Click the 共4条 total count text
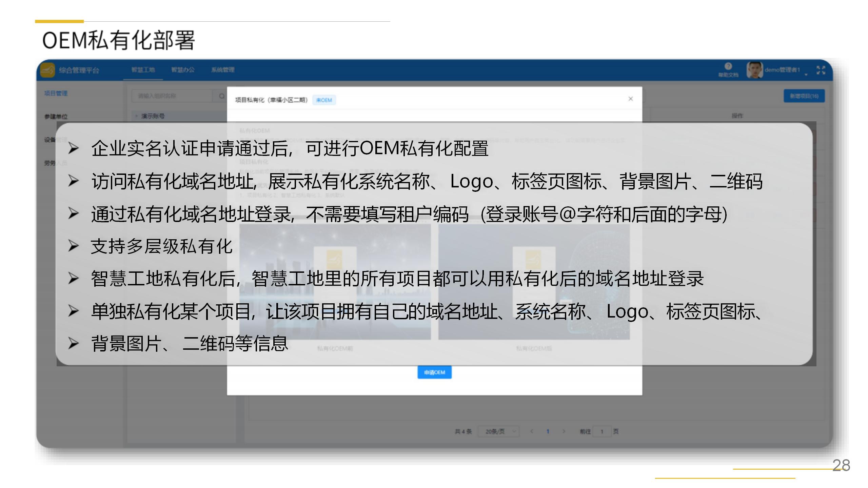This screenshot has height=488, width=868. [463, 431]
